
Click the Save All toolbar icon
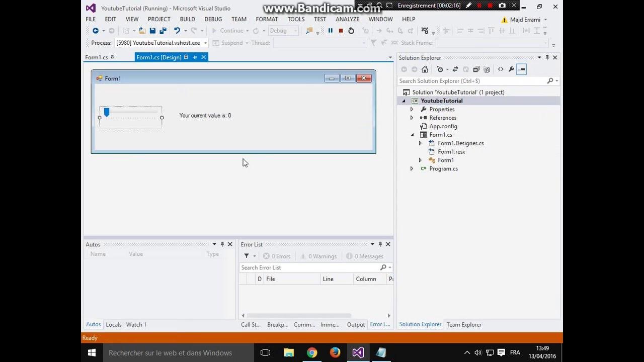pyautogui.click(x=163, y=31)
